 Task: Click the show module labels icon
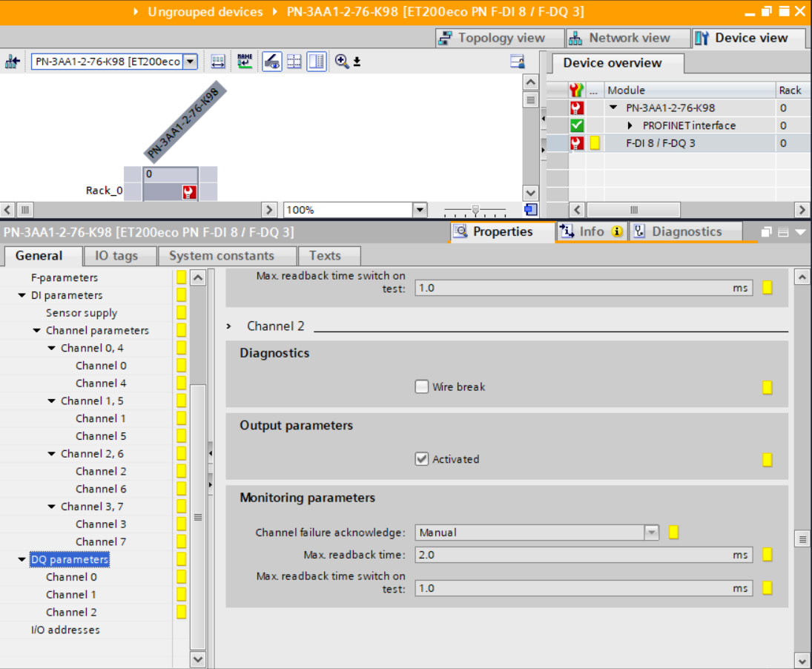[x=271, y=62]
